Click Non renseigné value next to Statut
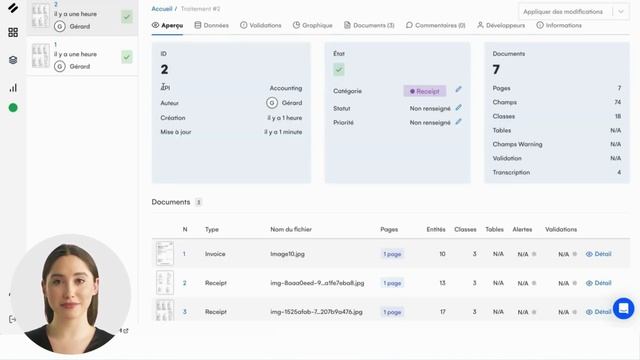The image size is (640, 360). [x=430, y=108]
